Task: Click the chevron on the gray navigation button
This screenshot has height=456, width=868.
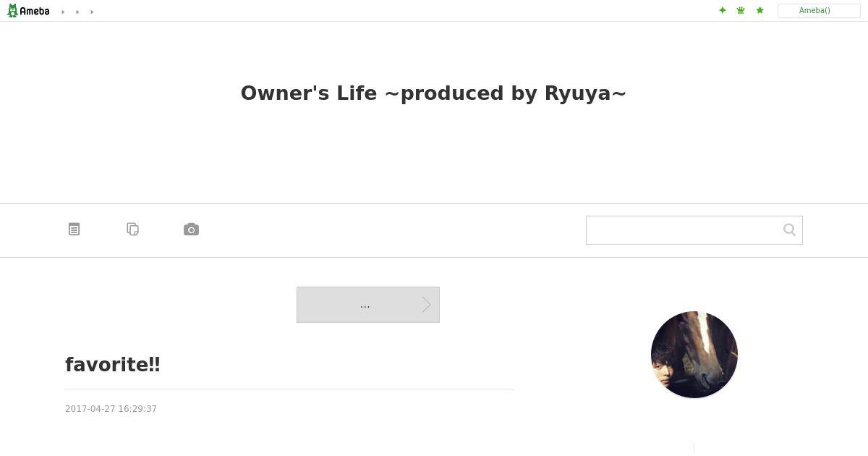Action: click(x=427, y=305)
